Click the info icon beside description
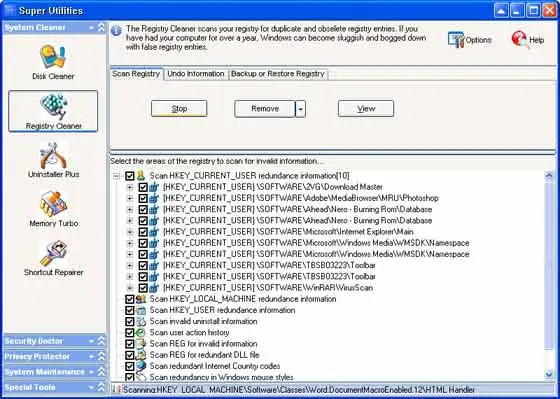This screenshot has width=560, height=399. [x=116, y=31]
